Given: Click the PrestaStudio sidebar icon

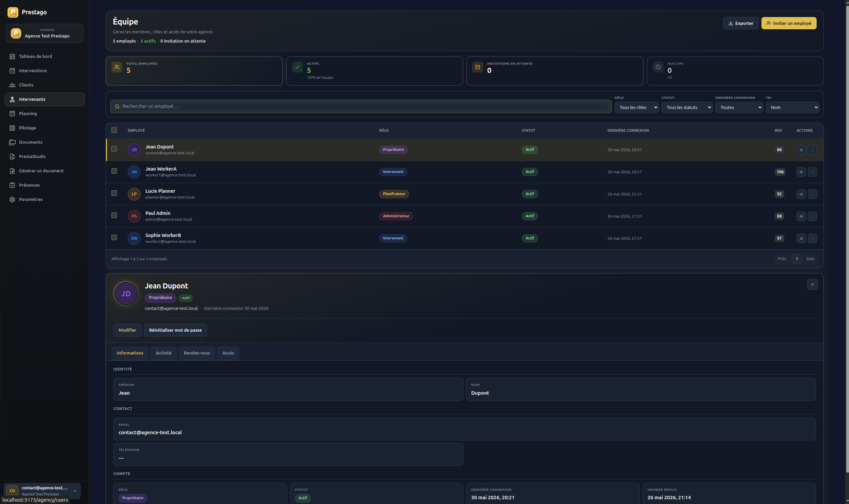Looking at the screenshot, I should [12, 157].
